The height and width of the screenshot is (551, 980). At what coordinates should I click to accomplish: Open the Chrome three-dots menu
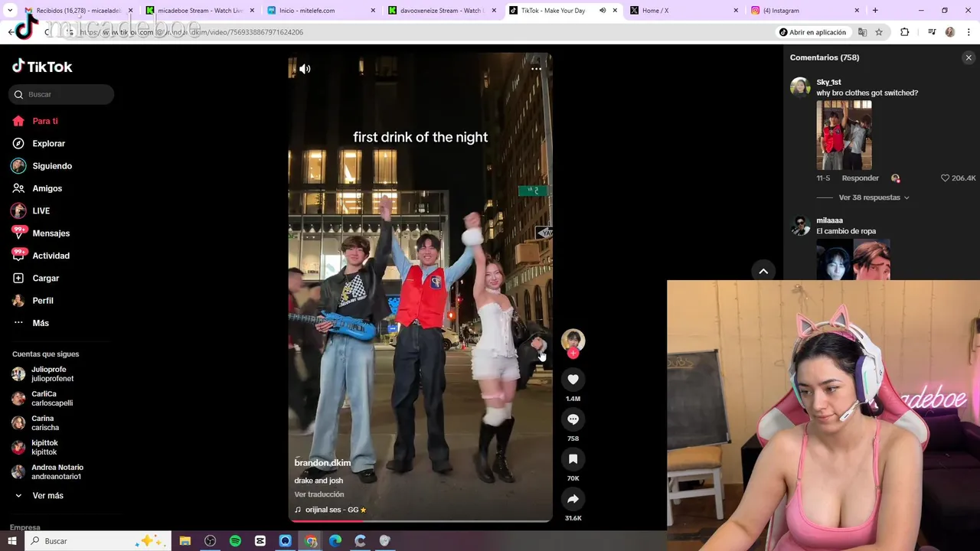[969, 32]
